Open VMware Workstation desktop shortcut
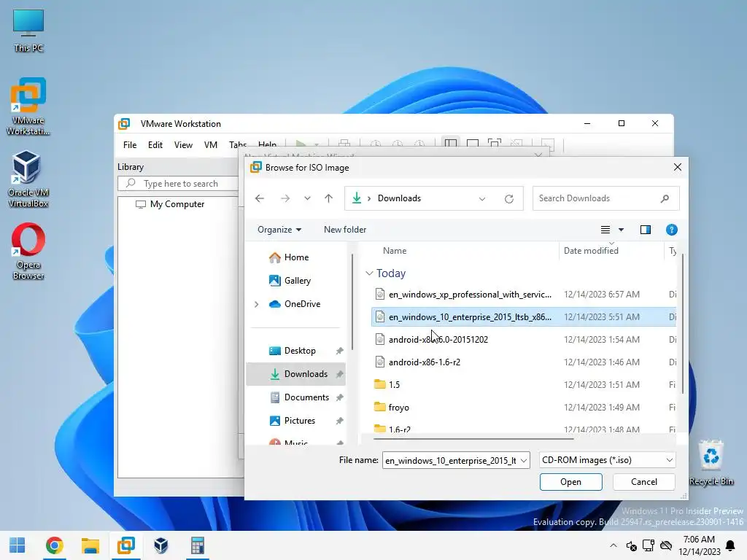The image size is (747, 560). click(x=28, y=106)
